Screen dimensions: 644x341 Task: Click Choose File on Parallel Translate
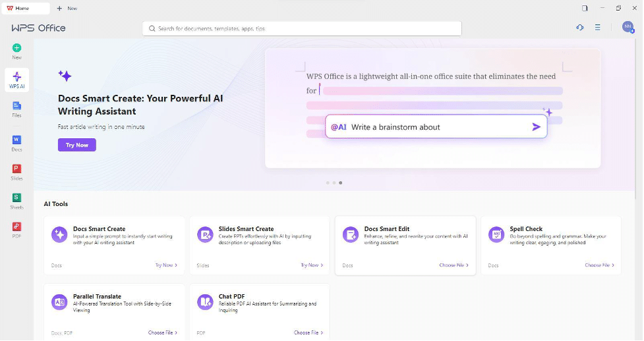tap(163, 333)
